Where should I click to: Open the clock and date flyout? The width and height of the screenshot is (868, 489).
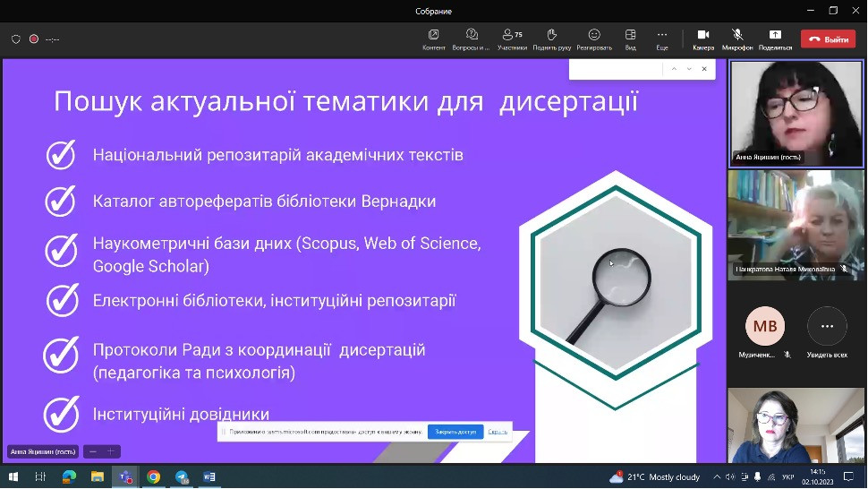818,476
